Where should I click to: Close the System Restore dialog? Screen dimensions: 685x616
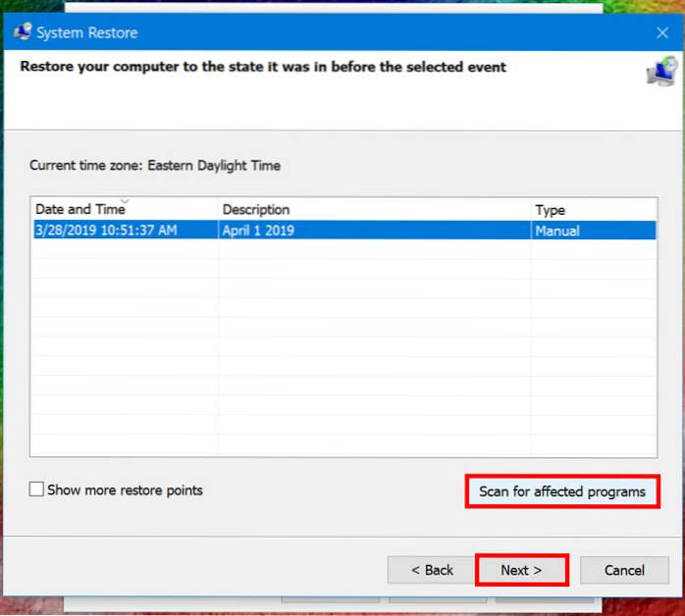point(661,32)
